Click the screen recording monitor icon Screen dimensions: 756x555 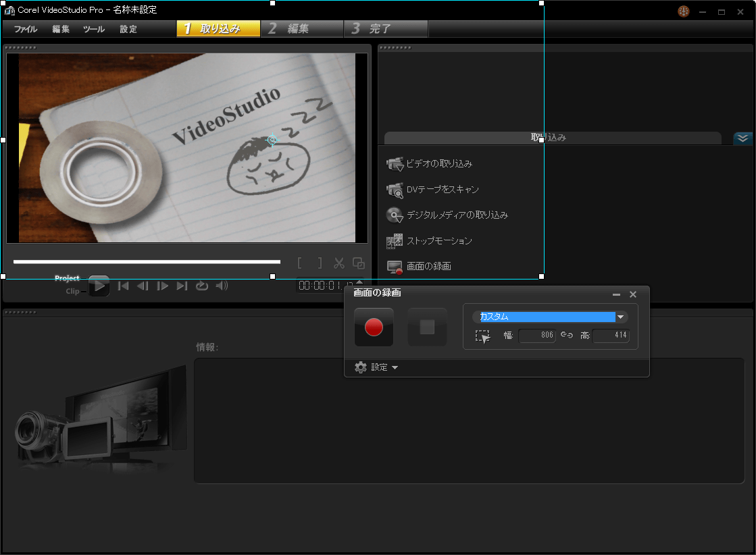[x=395, y=267]
